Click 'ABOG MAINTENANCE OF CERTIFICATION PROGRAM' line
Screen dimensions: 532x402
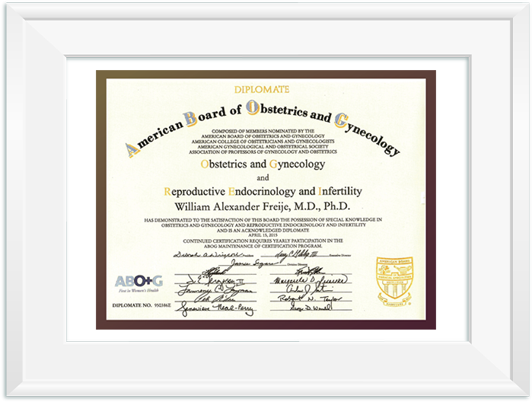coord(263,246)
